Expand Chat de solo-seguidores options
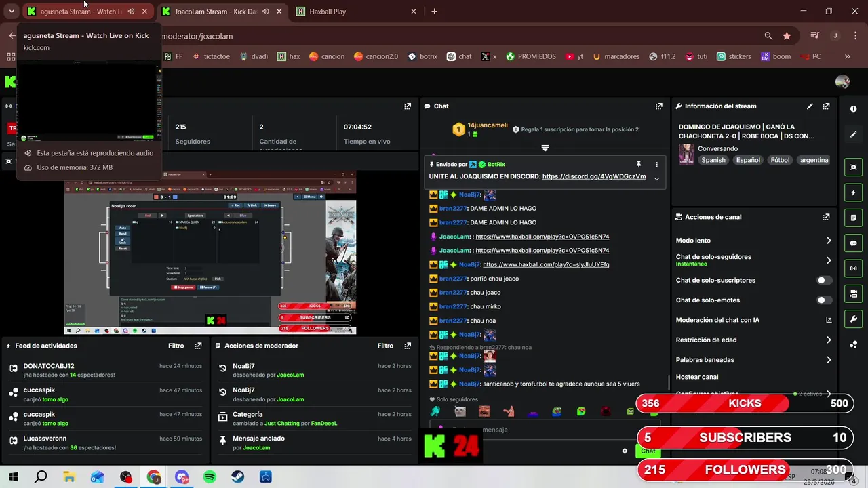This screenshot has height=488, width=868. click(x=829, y=260)
